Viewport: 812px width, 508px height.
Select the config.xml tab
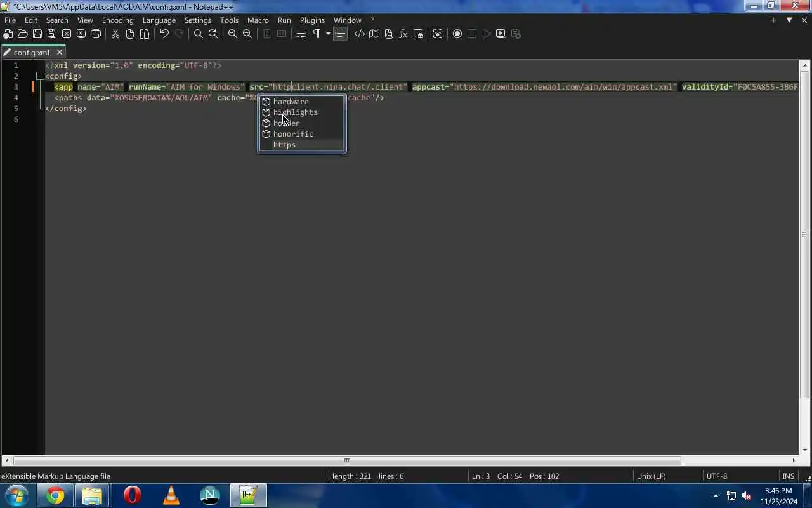point(32,52)
